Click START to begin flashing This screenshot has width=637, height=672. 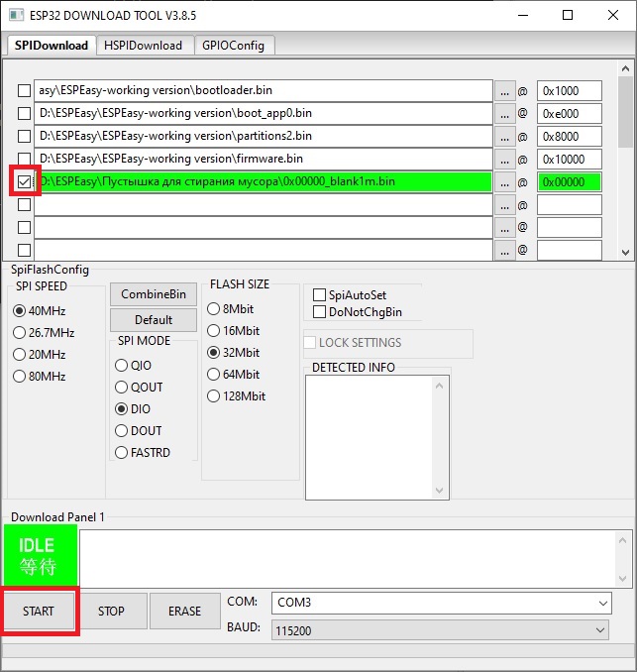click(x=39, y=611)
